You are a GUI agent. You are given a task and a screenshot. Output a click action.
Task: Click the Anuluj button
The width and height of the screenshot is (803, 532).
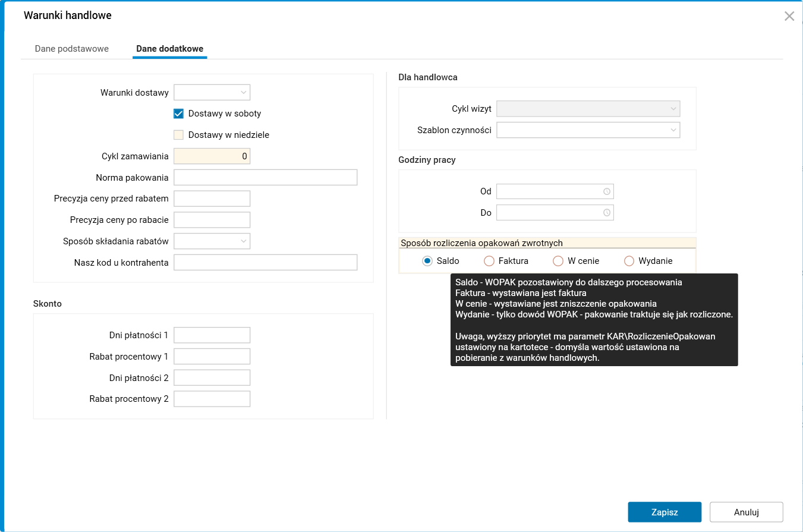(746, 512)
